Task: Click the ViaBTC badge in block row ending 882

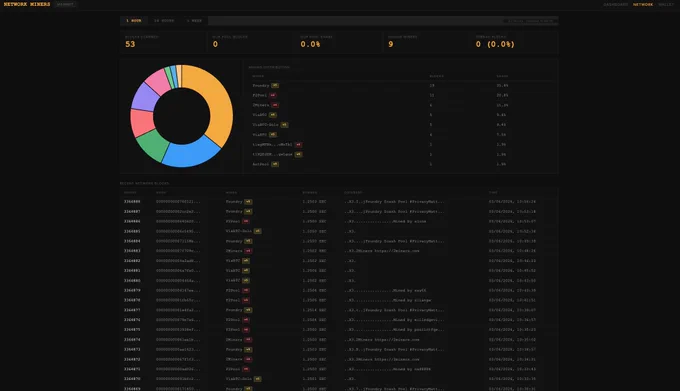Action: [x=246, y=261]
